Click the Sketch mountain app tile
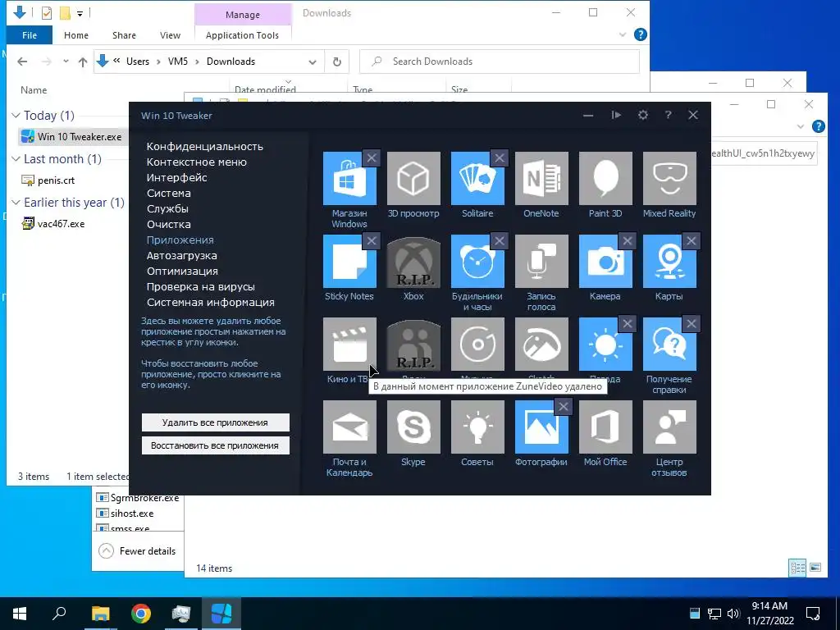This screenshot has height=630, width=840. (x=541, y=344)
